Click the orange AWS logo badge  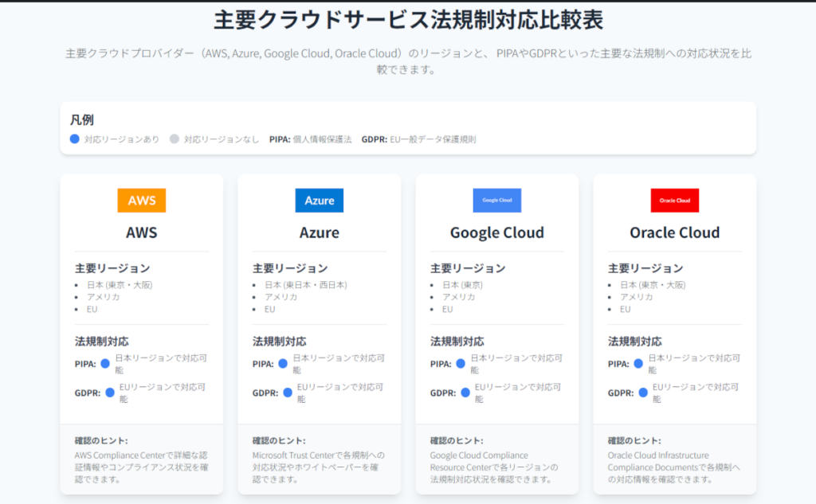pos(142,201)
